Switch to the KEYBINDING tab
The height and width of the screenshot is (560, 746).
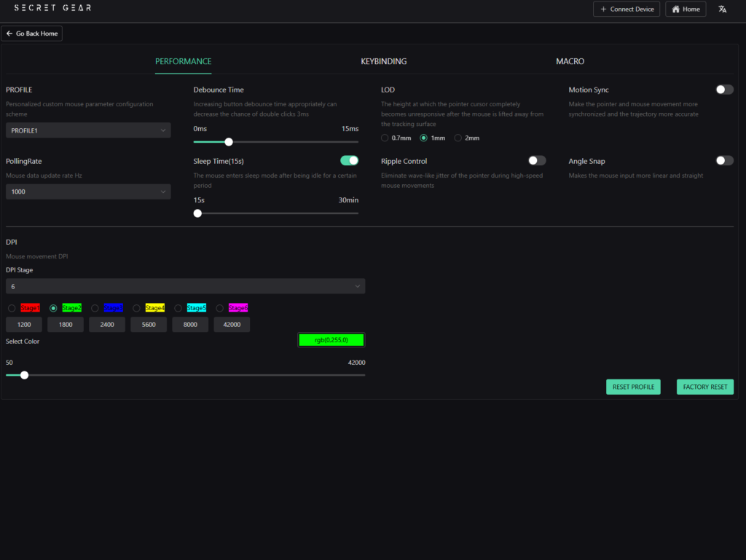click(x=384, y=62)
